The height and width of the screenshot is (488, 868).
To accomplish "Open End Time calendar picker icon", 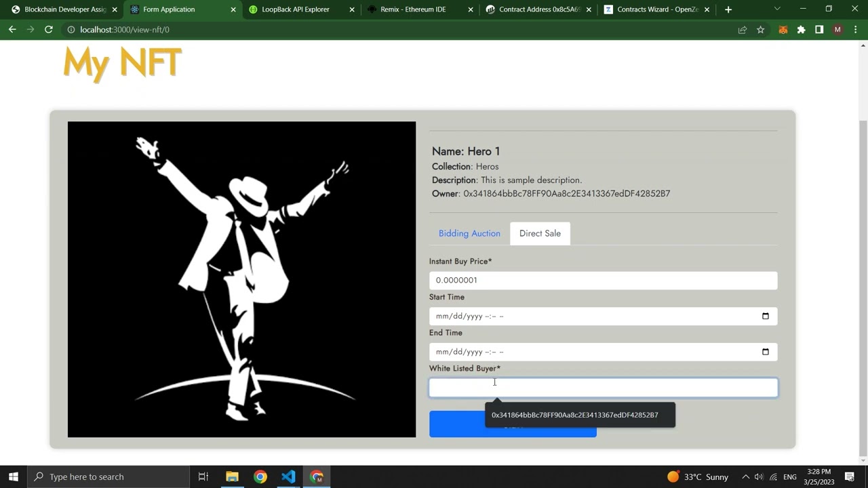I will (766, 352).
